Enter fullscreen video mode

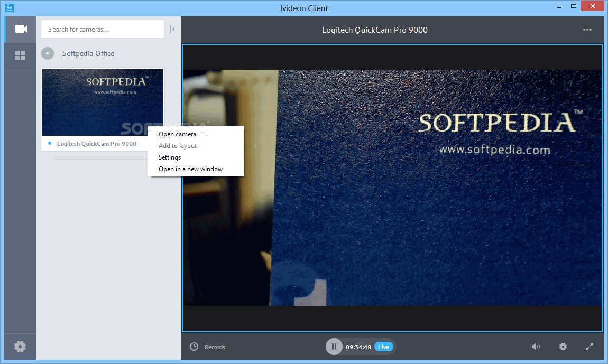click(589, 347)
